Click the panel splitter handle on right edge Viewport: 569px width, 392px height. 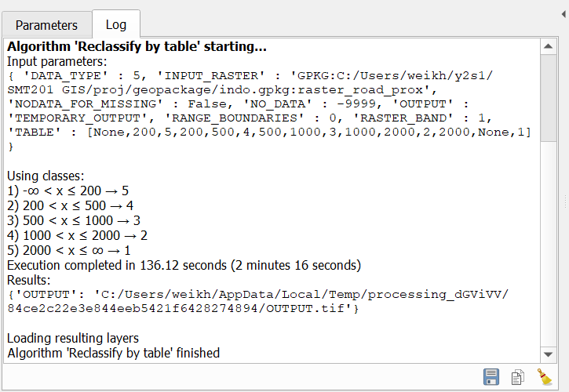566,201
